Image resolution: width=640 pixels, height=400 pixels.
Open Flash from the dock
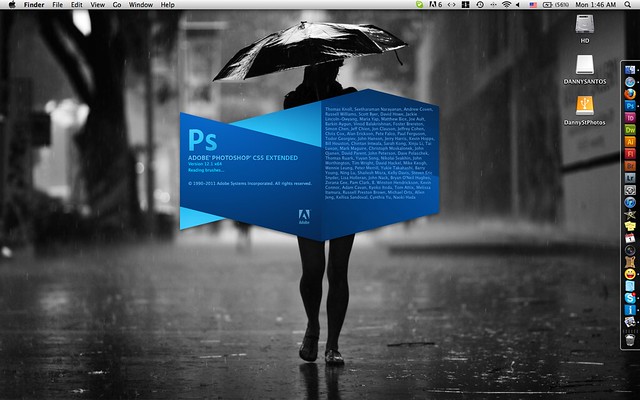[x=630, y=154]
